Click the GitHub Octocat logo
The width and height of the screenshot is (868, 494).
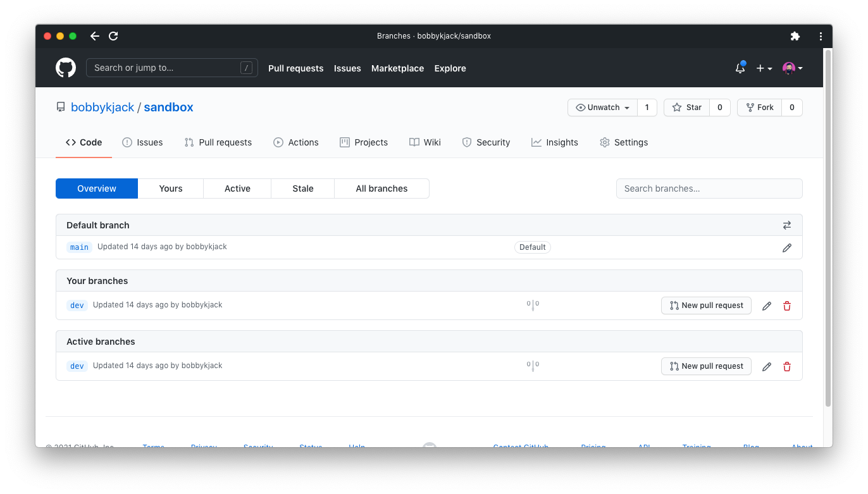[66, 68]
